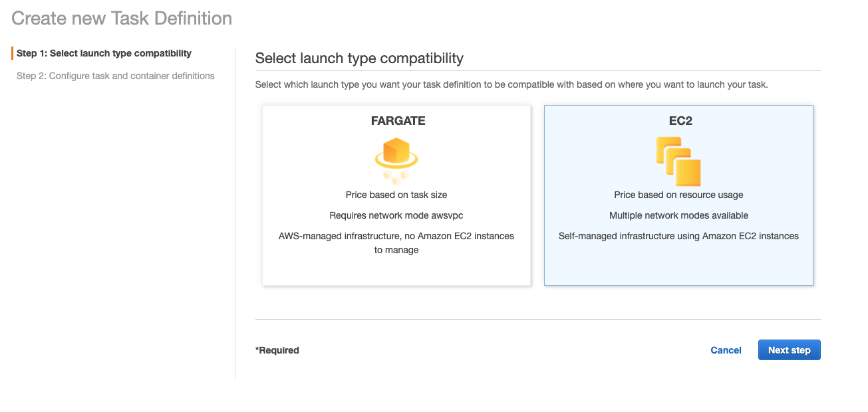Click "Self-managed infrastructure using Amazon EC2 instances" text

[x=678, y=236]
